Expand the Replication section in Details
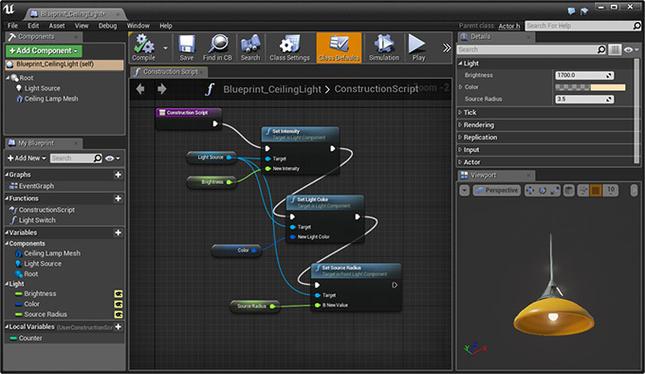Viewport: 645px width, 374px height. tap(461, 137)
